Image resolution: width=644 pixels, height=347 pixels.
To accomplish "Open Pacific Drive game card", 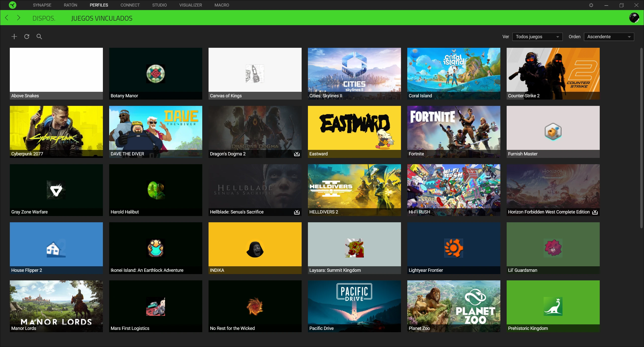I will tap(354, 306).
